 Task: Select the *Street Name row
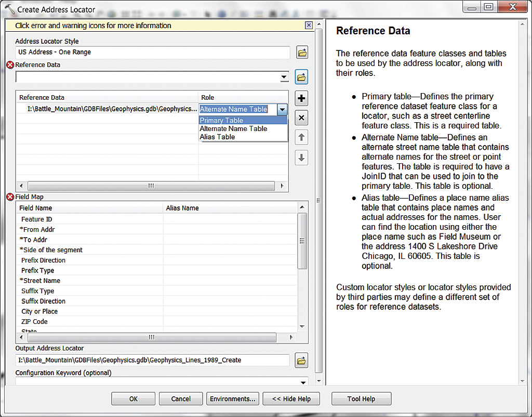[157, 280]
